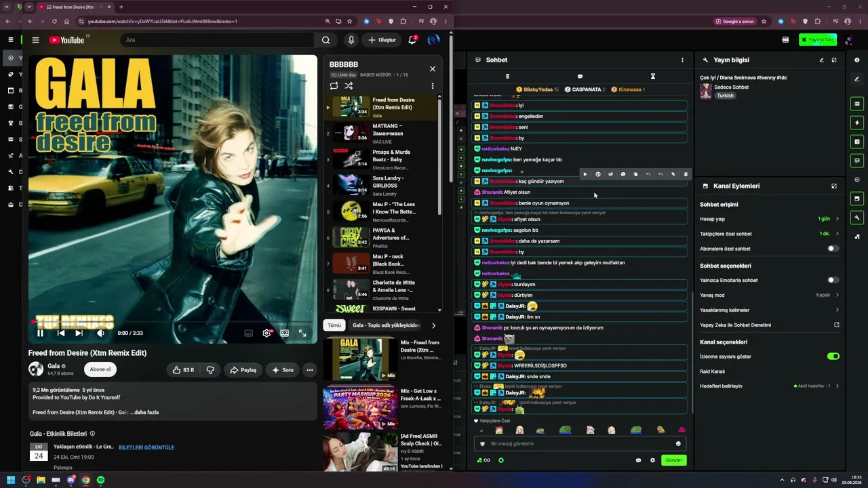
Task: Pop out the Kanal Eylemleri panel
Action: click(834, 186)
